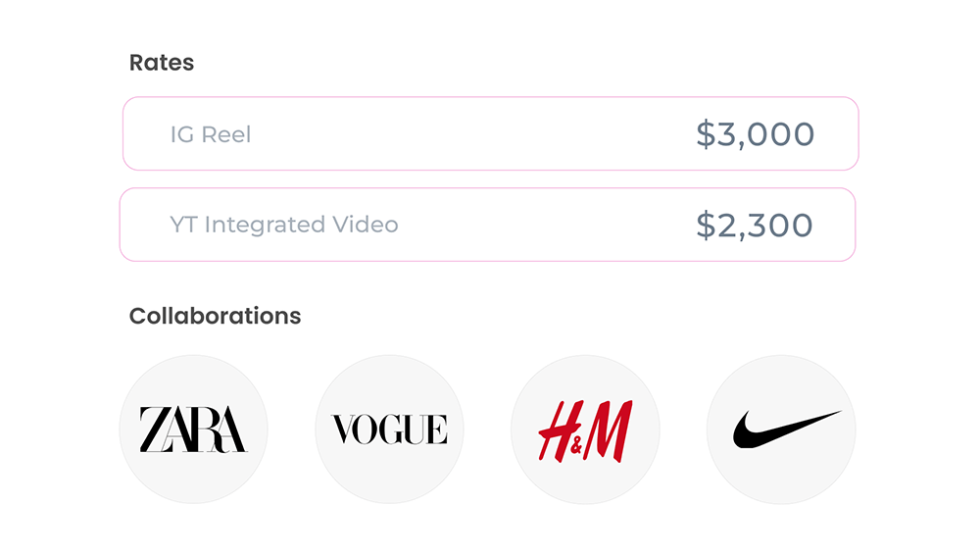The image size is (980, 556).
Task: Click the letter Z in Zara logo
Action: (153, 430)
